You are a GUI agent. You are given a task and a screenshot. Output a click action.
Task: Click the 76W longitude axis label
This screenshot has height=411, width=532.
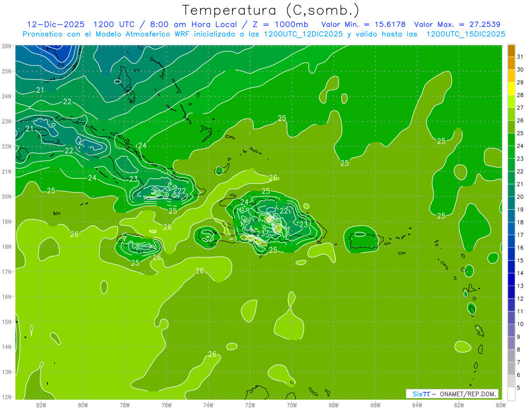coord(167,405)
